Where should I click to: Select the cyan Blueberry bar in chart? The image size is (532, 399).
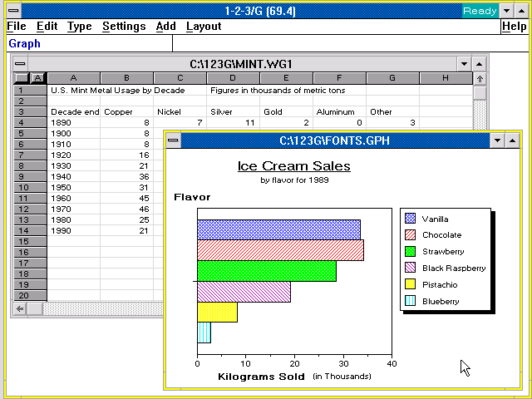[204, 332]
